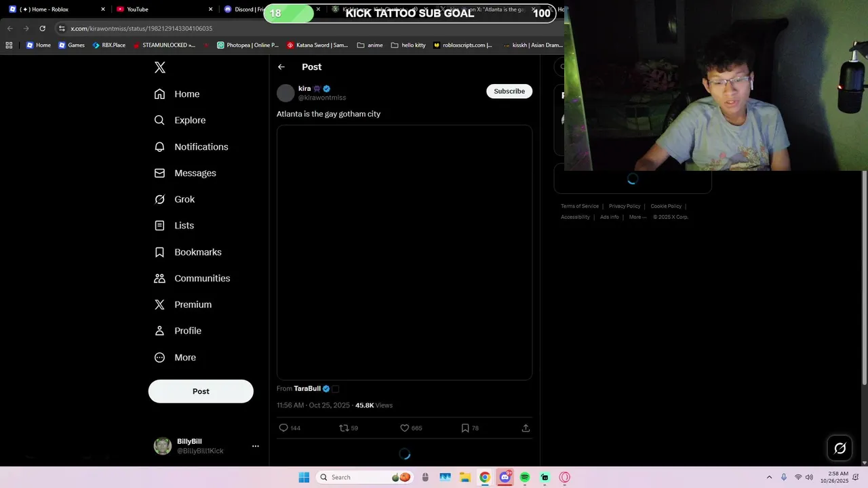Switch to the Discord tab
The height and width of the screenshot is (488, 868).
pos(242,9)
